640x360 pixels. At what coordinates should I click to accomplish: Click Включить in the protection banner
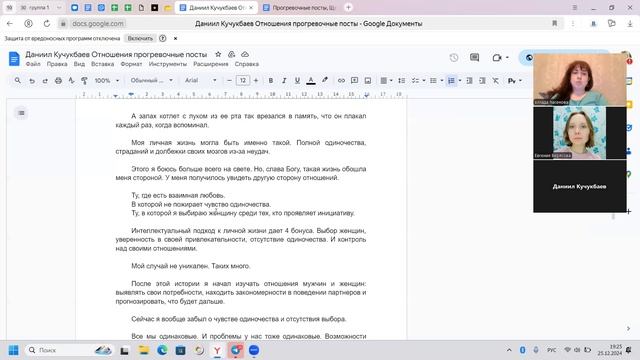[x=140, y=38]
